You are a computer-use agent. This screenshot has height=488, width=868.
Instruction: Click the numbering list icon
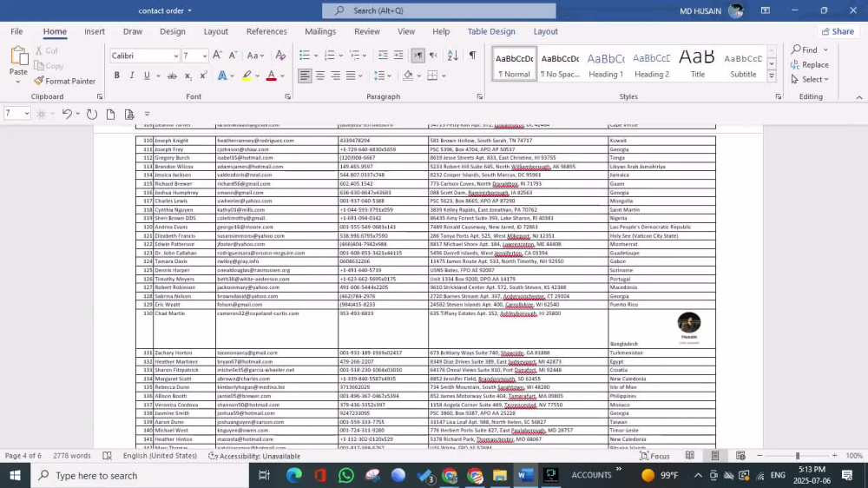click(x=329, y=55)
